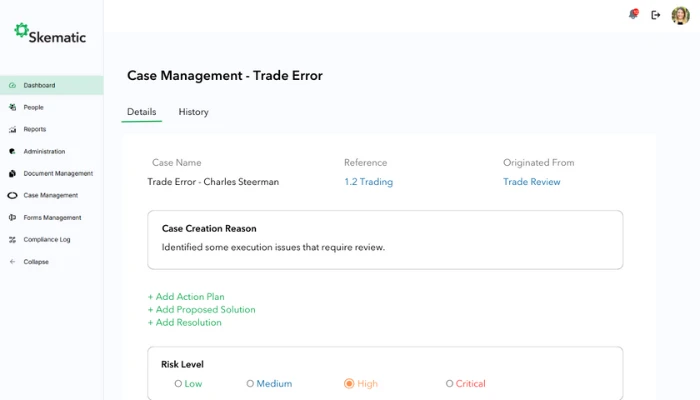Follow the Trade Review link
Viewport: 700px width, 400px height.
(531, 182)
